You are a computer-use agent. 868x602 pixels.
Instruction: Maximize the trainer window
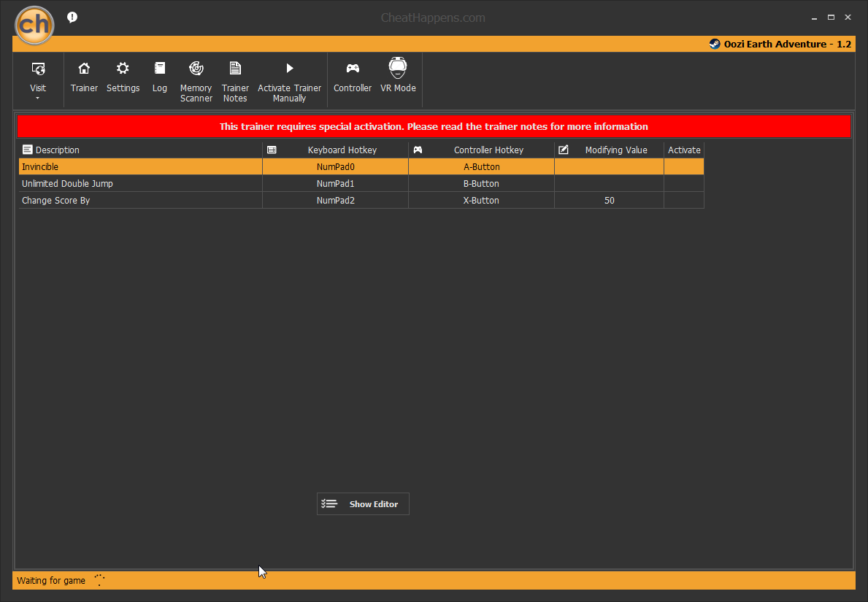coord(831,18)
